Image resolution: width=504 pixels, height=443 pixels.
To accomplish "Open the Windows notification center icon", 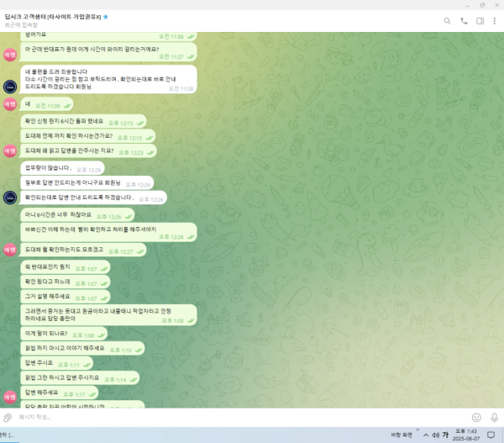I will (491, 435).
